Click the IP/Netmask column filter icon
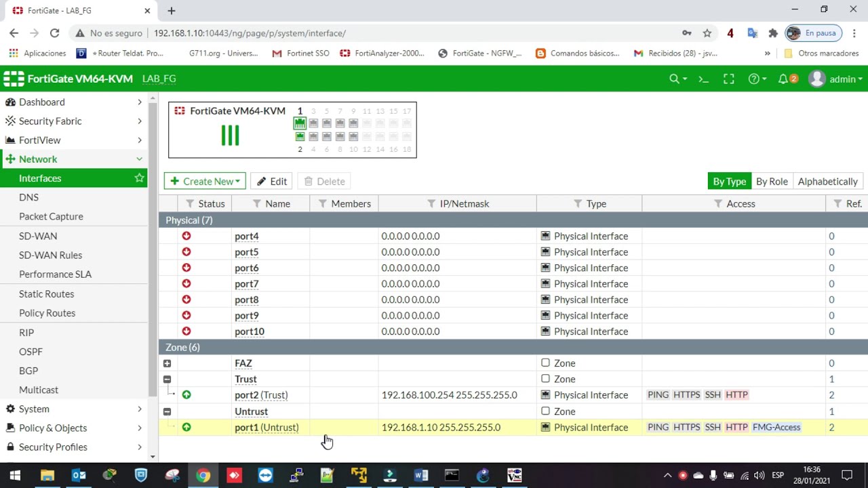Screen dimensions: 868x488 (x=431, y=203)
